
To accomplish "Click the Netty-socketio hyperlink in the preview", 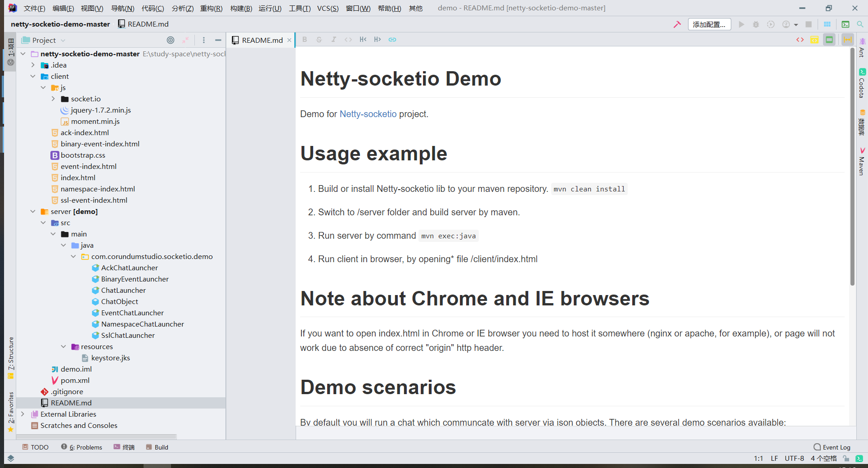I will (x=368, y=114).
